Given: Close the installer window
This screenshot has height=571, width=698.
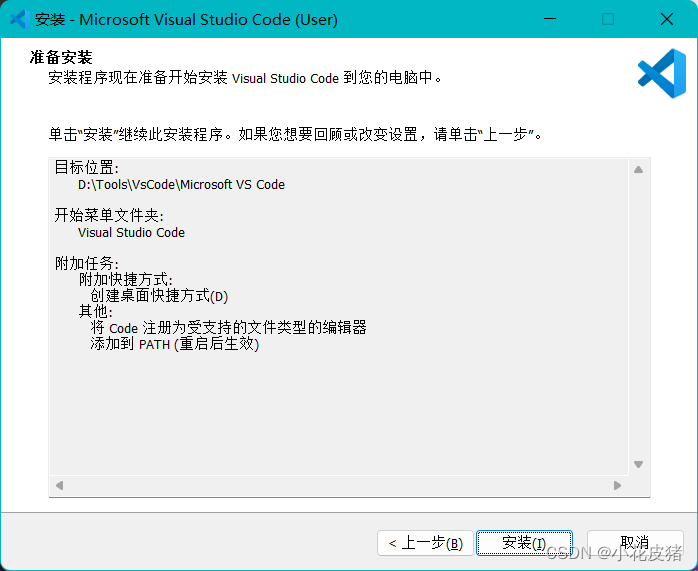Looking at the screenshot, I should click(x=666, y=19).
